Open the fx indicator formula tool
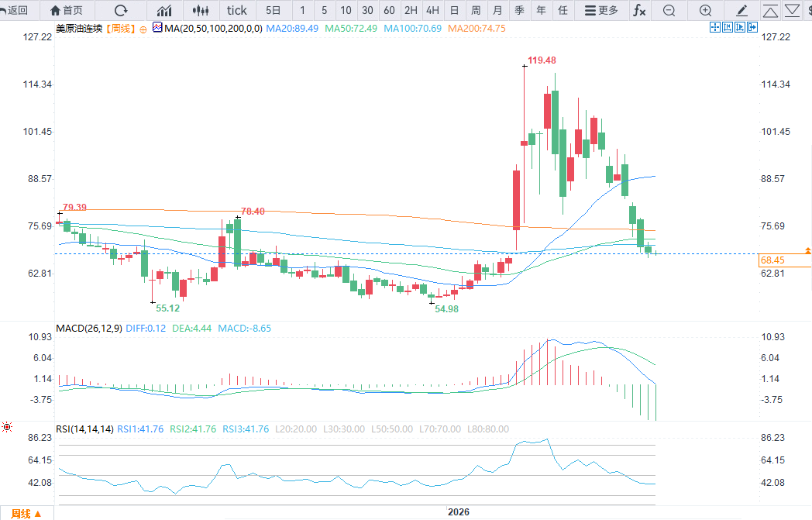 point(639,10)
